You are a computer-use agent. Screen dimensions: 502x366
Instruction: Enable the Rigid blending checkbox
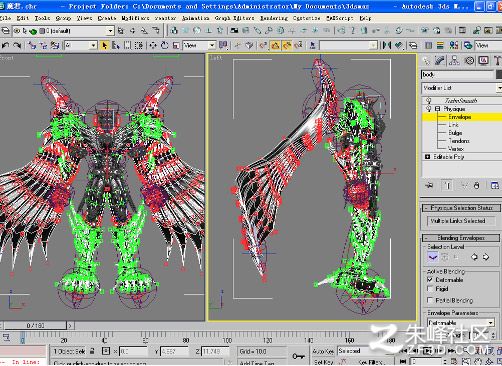(x=430, y=289)
